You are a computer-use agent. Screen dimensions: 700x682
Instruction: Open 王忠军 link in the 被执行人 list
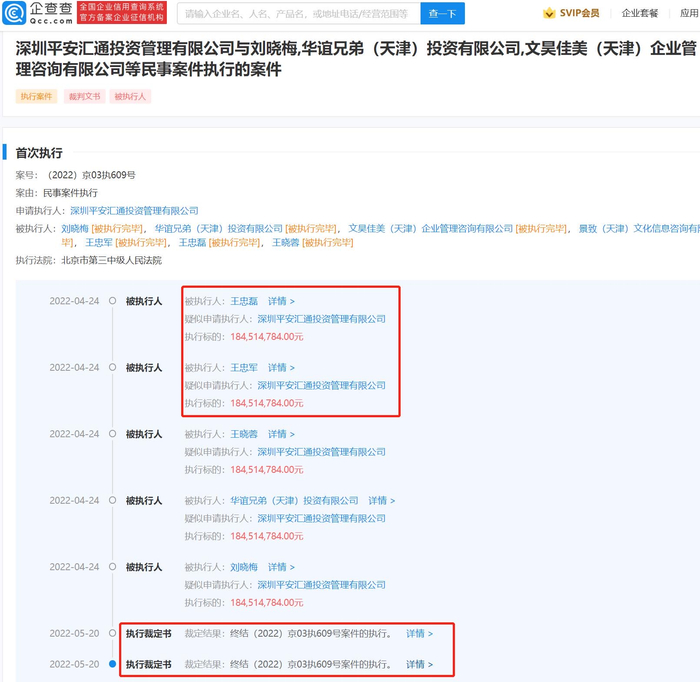click(99, 243)
